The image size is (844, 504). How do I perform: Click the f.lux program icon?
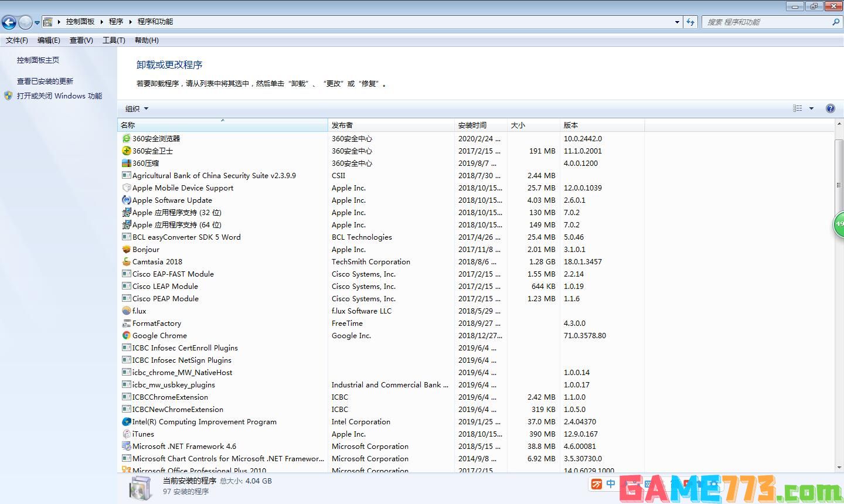[126, 311]
